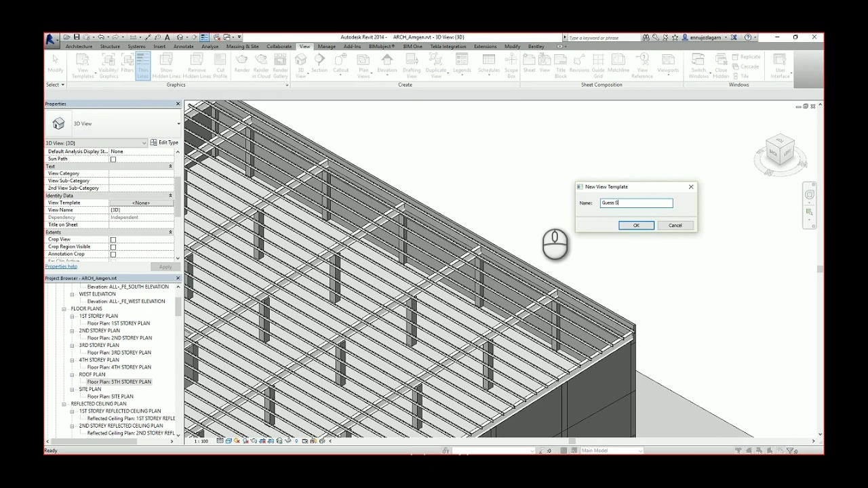
Task: Open the Architecture ribbon tab
Action: [79, 47]
